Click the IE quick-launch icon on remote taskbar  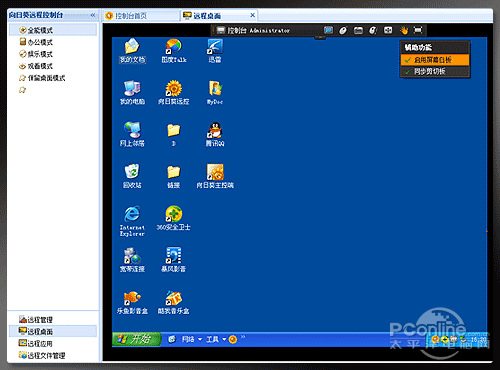point(172,339)
